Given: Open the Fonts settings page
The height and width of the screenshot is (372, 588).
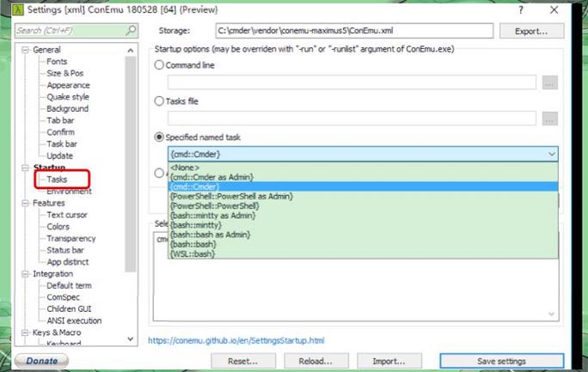Looking at the screenshot, I should coord(57,62).
